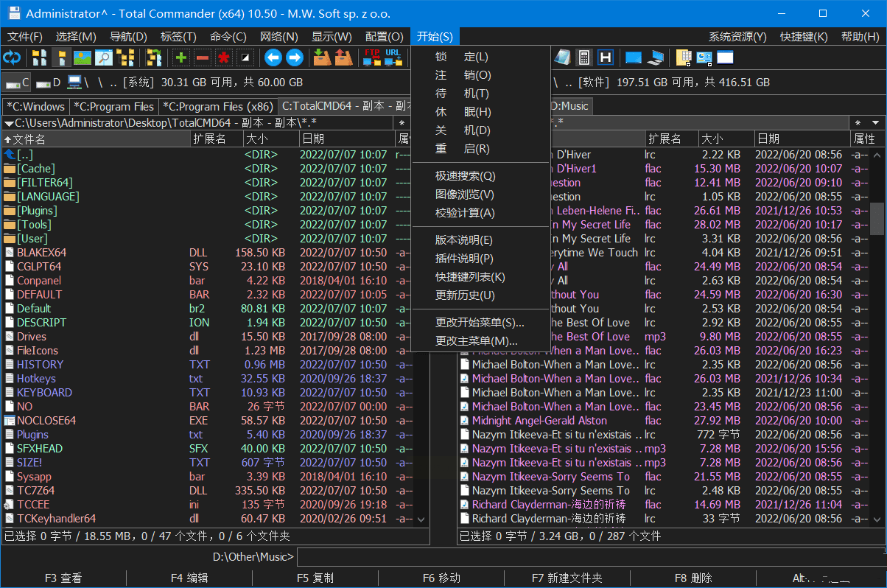Open right panel directory history dropdown arrow

[876, 122]
